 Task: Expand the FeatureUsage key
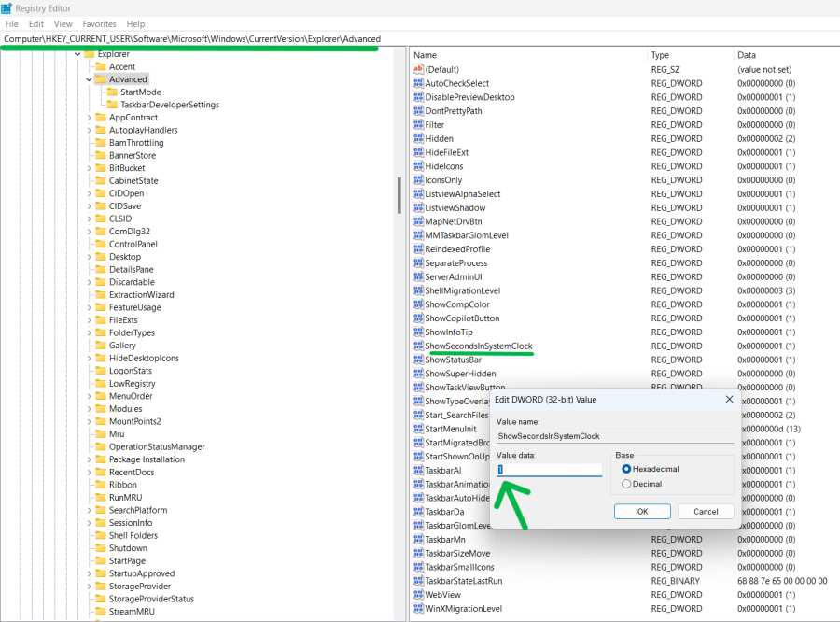(x=89, y=307)
